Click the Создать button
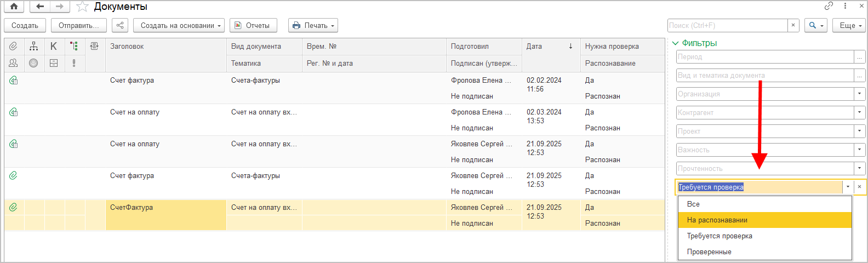Image resolution: width=868 pixels, height=263 pixels. coord(25,25)
